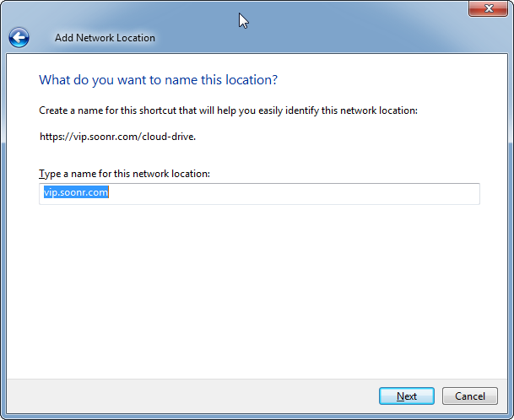Click the https://vip.soonr.com/cloud-drive address text
Screen dimensions: 514x420
[x=117, y=136]
